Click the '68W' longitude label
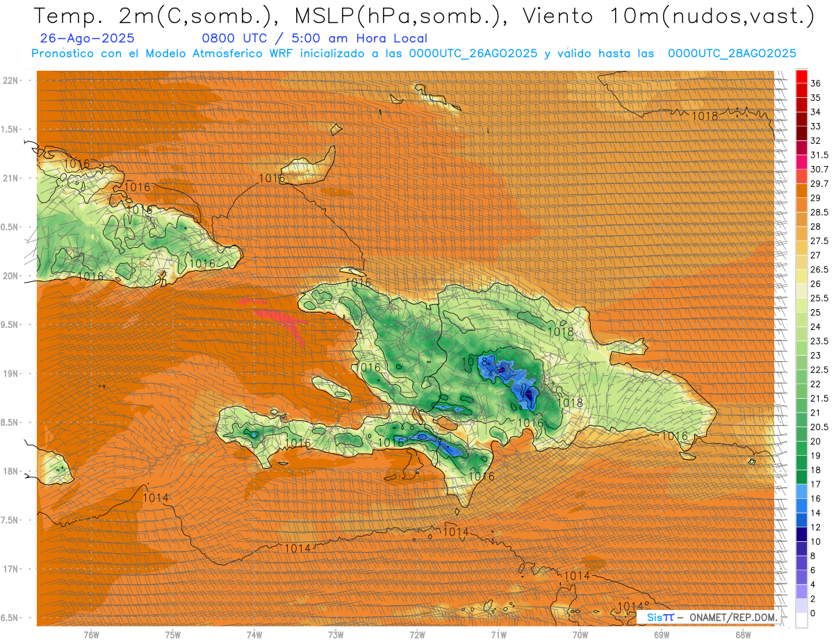Viewport: 834px width, 644px height. [x=743, y=635]
